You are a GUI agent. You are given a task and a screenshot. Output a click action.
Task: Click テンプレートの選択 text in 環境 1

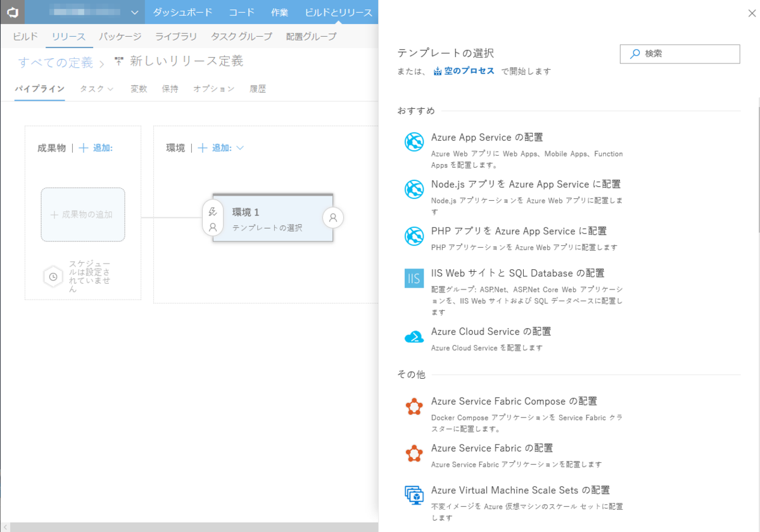[267, 227]
